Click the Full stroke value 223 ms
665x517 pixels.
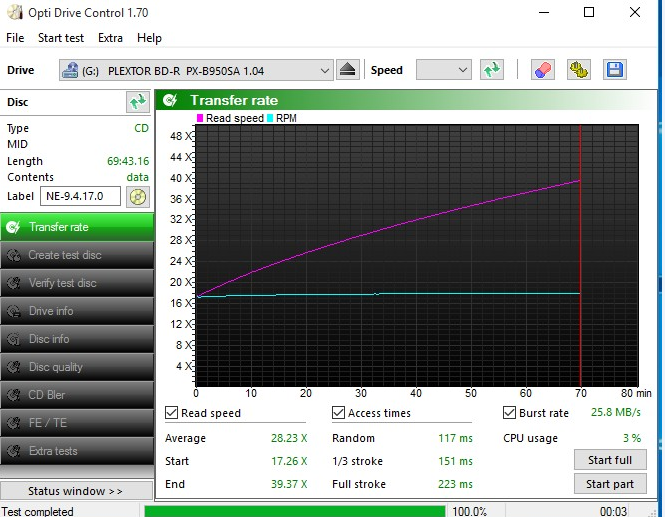(x=455, y=484)
